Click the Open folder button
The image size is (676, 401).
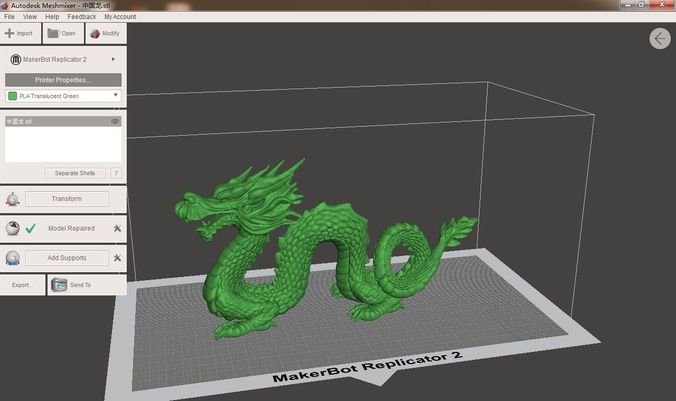pyautogui.click(x=63, y=33)
